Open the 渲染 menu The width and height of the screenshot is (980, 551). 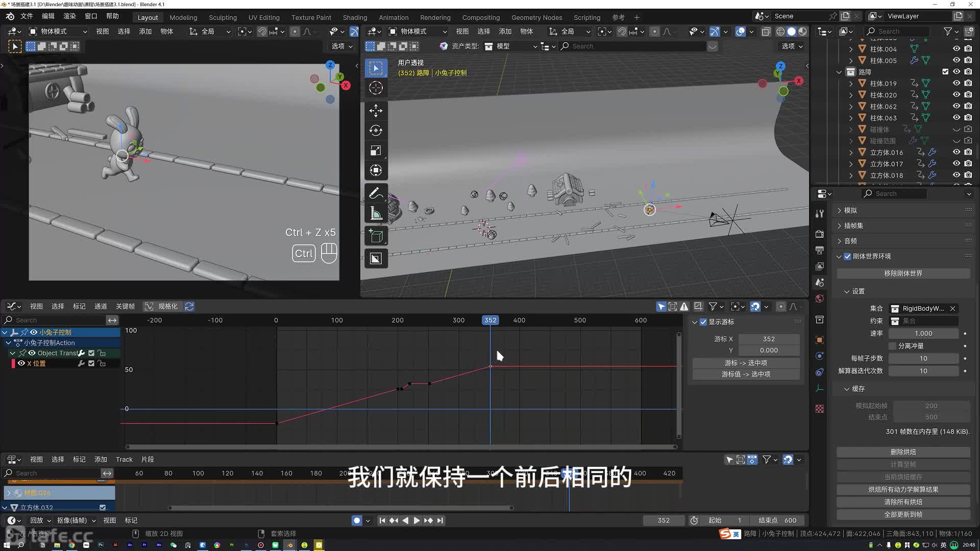pyautogui.click(x=69, y=16)
